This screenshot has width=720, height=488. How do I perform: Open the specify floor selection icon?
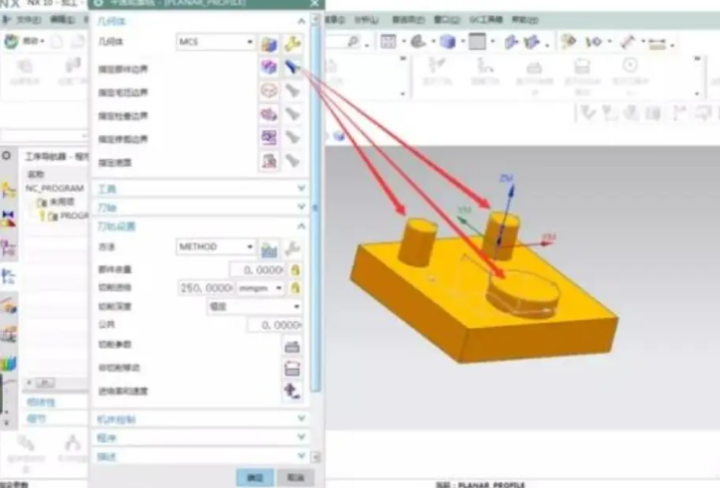tap(269, 161)
